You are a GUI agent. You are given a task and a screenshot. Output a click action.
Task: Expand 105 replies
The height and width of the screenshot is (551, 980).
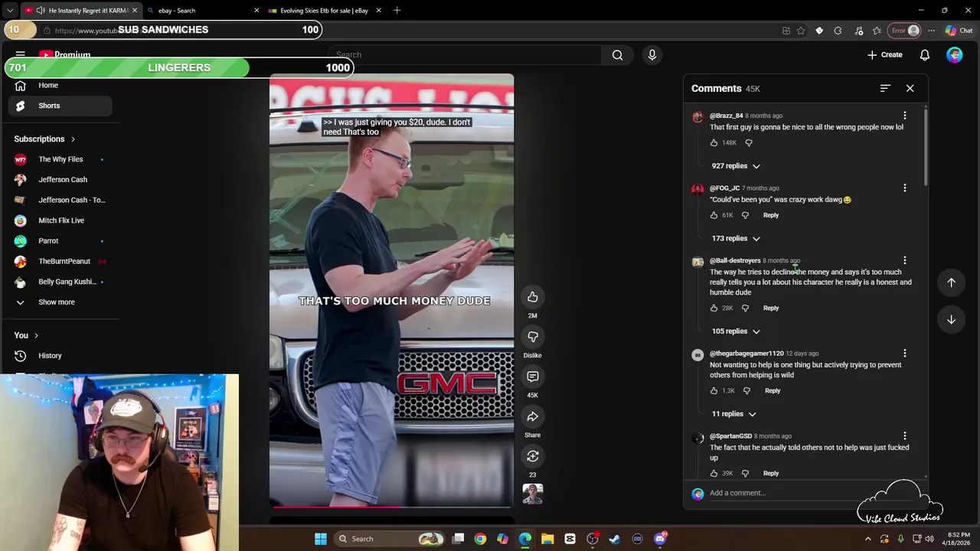click(x=736, y=331)
